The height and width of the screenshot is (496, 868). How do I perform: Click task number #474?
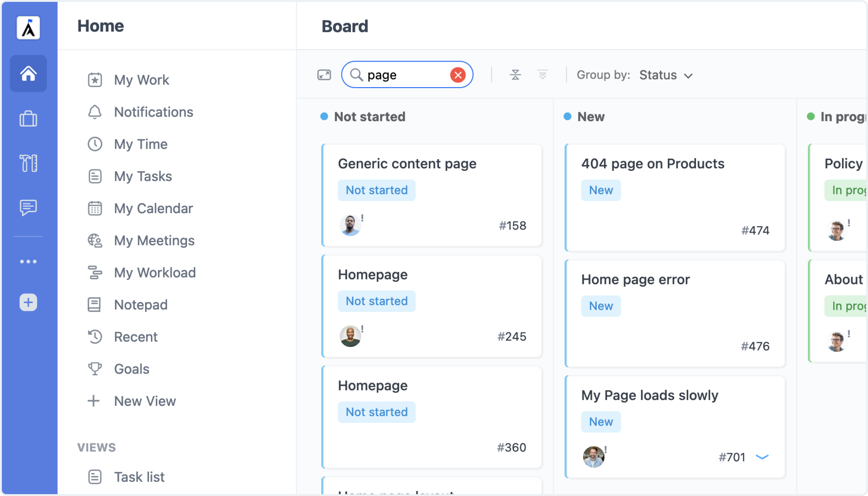click(x=755, y=231)
